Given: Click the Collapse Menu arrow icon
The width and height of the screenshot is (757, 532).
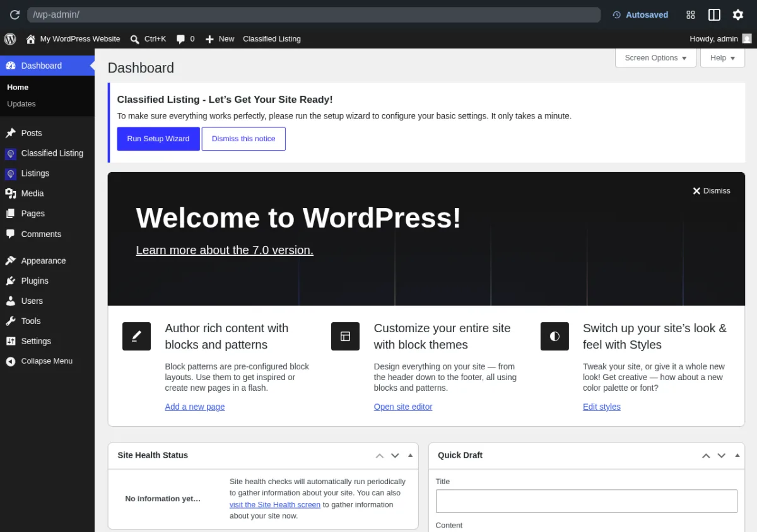Looking at the screenshot, I should tap(11, 361).
